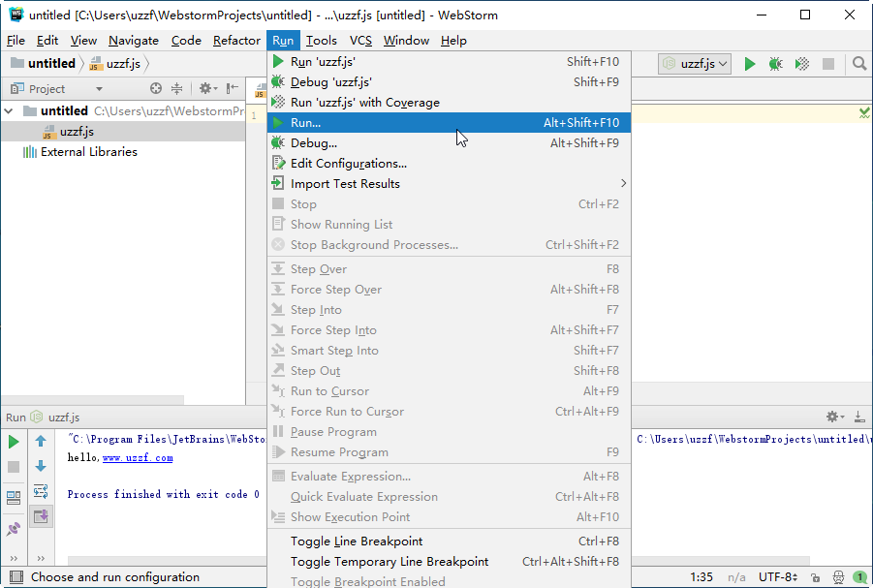Image resolution: width=873 pixels, height=588 pixels.
Task: Open Run panel settings gear at right
Action: coord(834,417)
